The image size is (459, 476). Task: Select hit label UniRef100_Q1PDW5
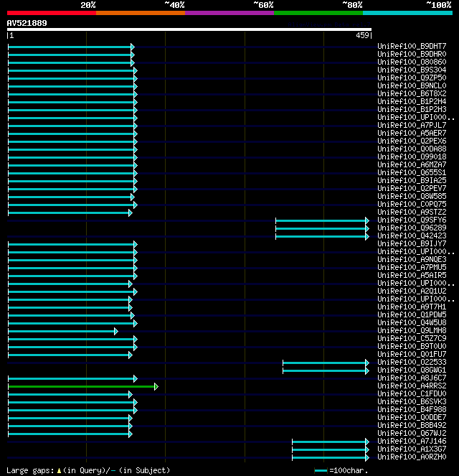412,314
